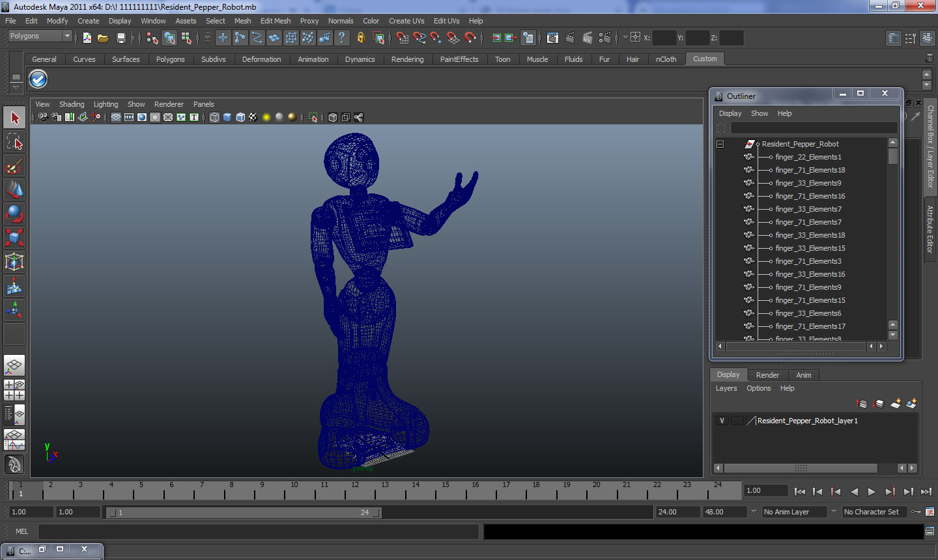The image size is (938, 560).
Task: Collapse the Resident_Pepper_Robot tree node
Action: click(x=720, y=144)
